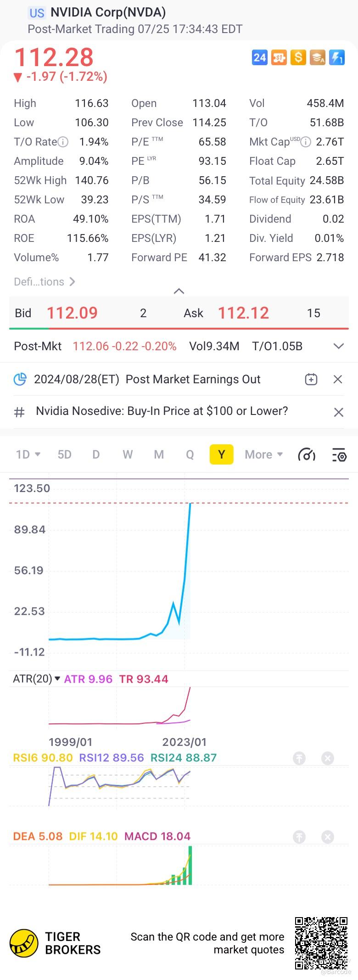
Task: Open the Definitions link
Action: (x=44, y=281)
